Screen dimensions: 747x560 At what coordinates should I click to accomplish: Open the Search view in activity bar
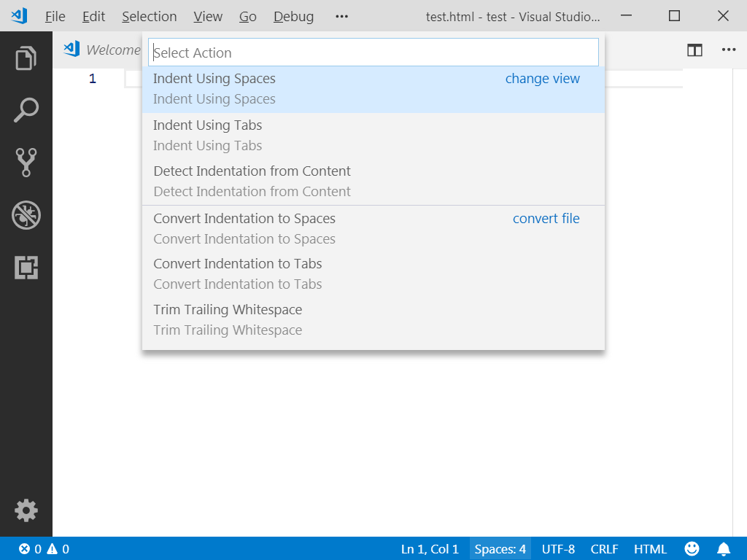(x=26, y=110)
